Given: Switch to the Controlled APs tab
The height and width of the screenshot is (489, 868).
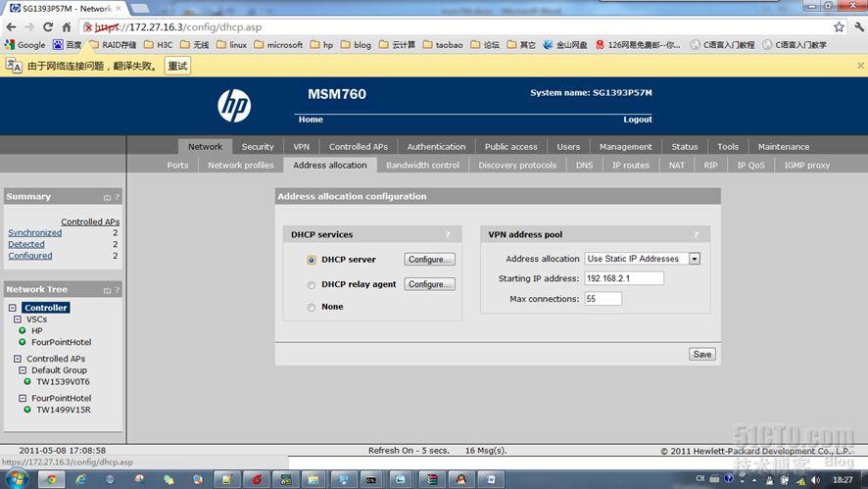Looking at the screenshot, I should coord(359,147).
